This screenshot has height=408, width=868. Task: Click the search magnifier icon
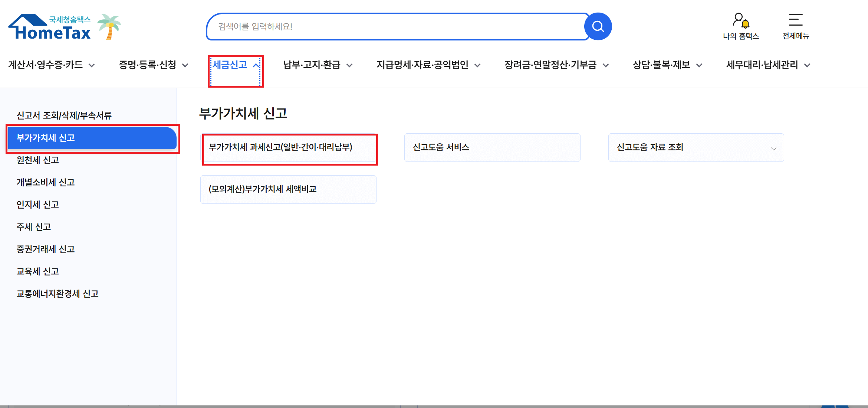(598, 26)
